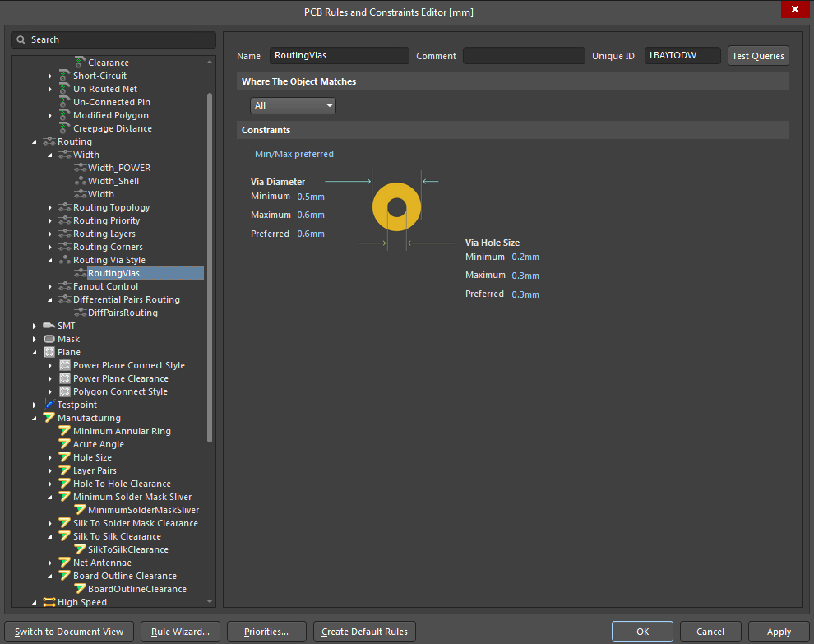Select the SMT category icon
Screen dimensions: 814x644
(49, 326)
